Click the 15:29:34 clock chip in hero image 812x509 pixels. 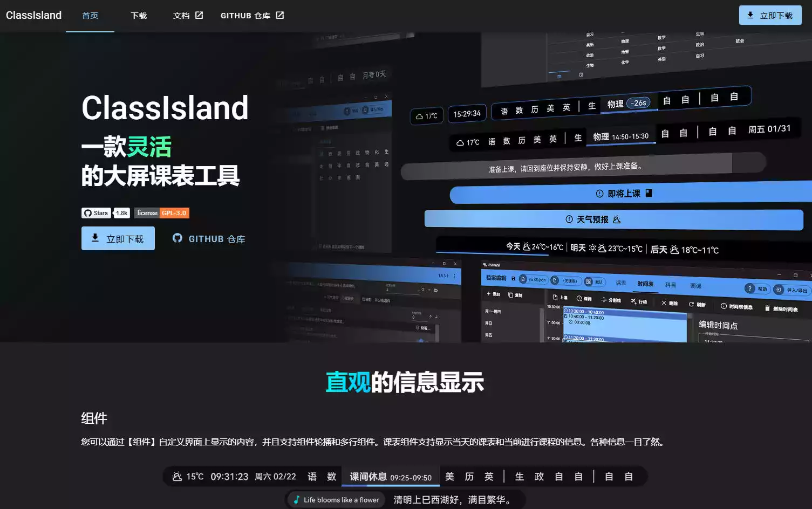coord(467,114)
